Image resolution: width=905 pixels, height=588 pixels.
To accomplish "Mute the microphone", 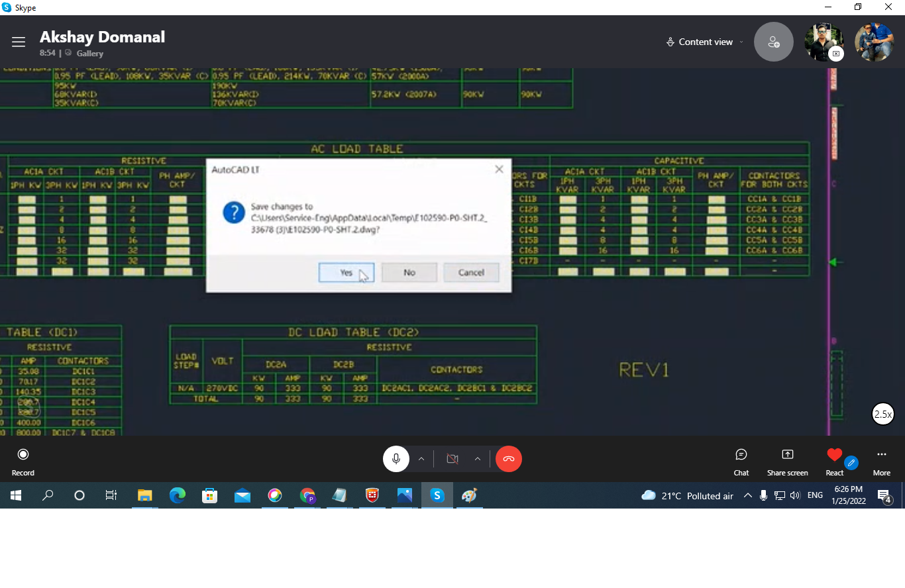I will [x=396, y=459].
